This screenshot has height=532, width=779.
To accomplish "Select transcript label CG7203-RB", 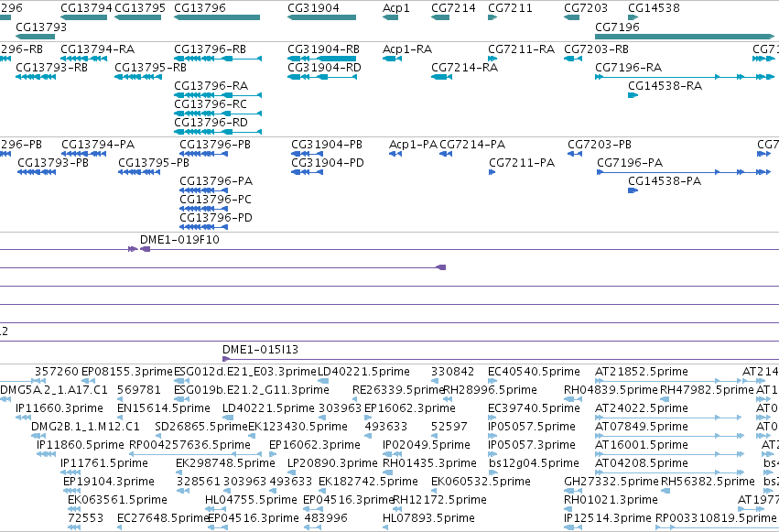I will coord(596,49).
